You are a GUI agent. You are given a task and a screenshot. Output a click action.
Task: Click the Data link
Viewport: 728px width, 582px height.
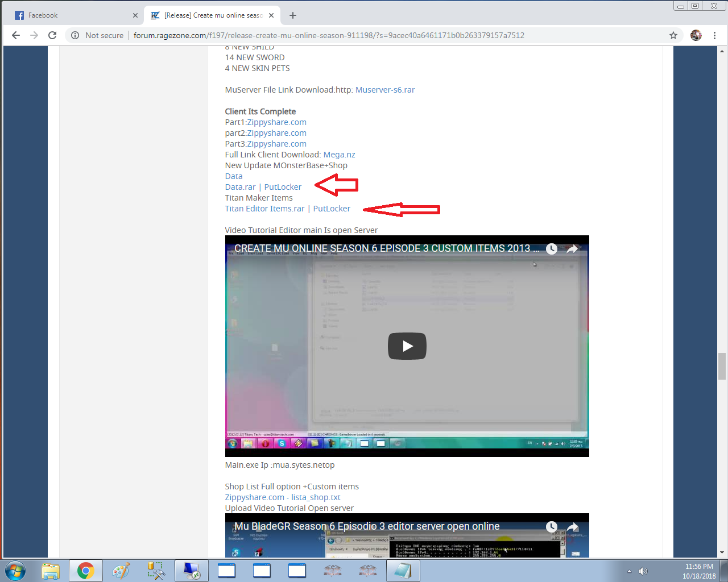coord(234,176)
